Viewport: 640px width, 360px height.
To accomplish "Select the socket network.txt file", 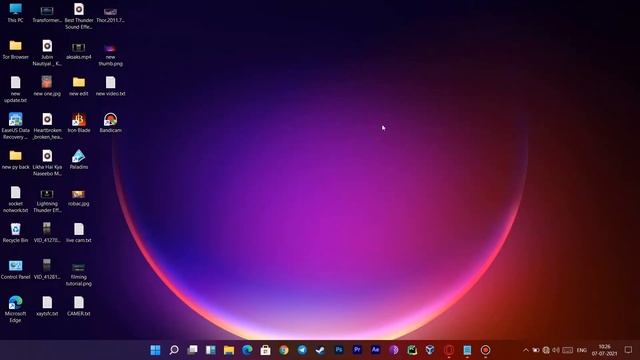I will (16, 199).
